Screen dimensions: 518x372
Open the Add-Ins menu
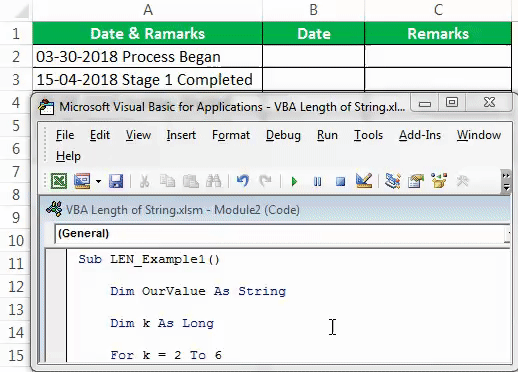[420, 135]
